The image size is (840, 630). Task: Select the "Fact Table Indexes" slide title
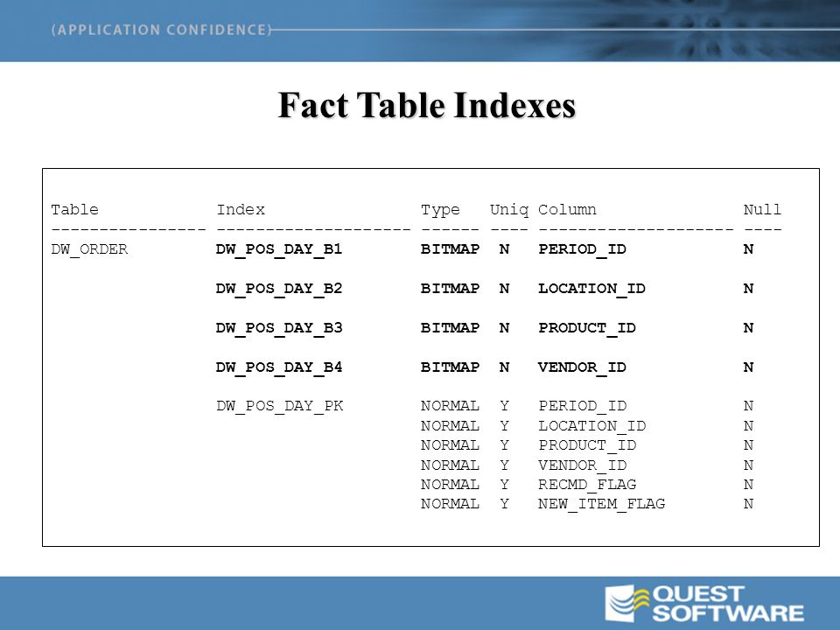click(x=427, y=105)
